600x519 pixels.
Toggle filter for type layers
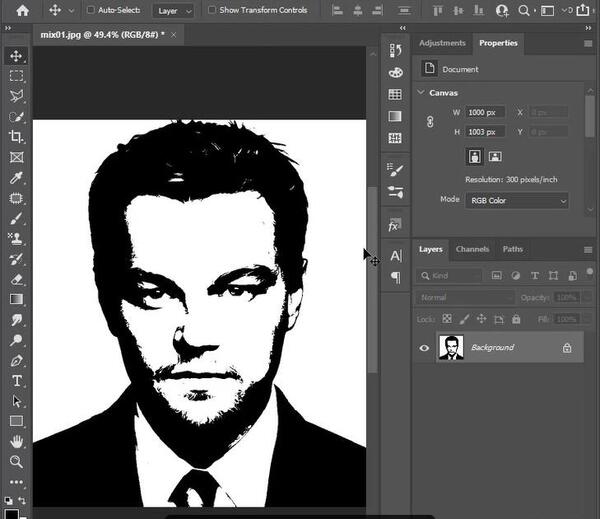535,276
